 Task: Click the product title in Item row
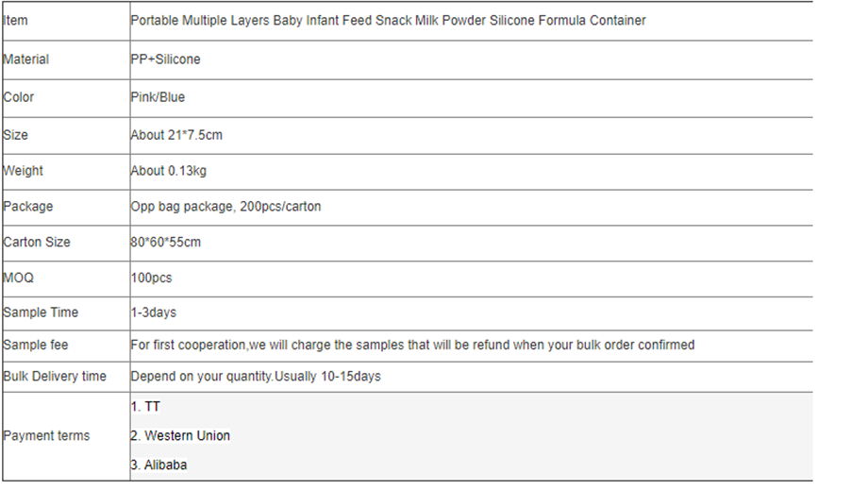(388, 21)
